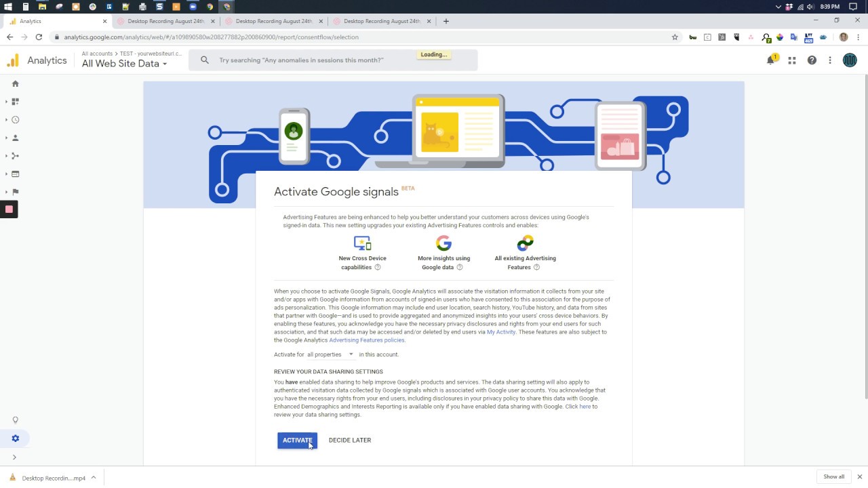Open the teal Google account avatar
Image resolution: width=868 pixels, height=488 pixels.
(850, 60)
